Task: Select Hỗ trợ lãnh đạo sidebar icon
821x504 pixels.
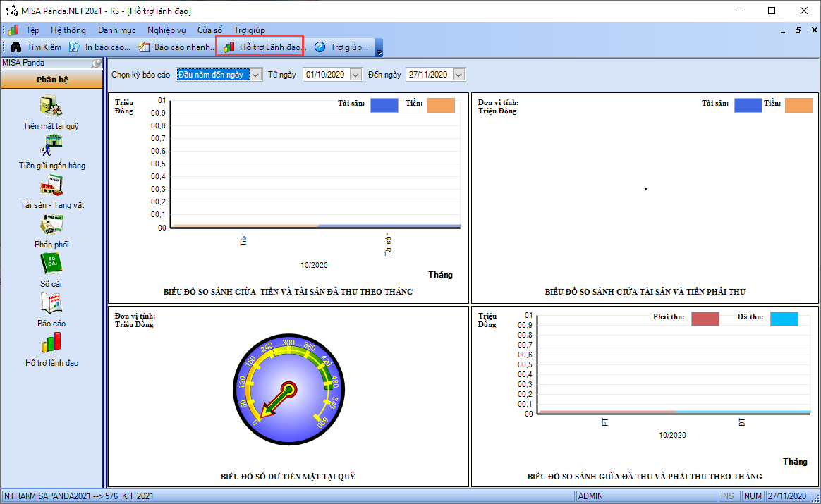Action: [51, 343]
